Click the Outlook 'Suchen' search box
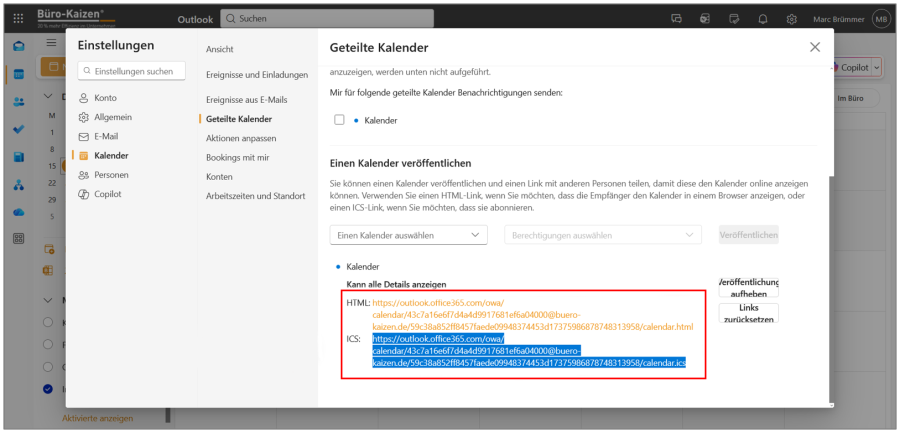Viewport: 900px width, 433px height. [x=327, y=19]
